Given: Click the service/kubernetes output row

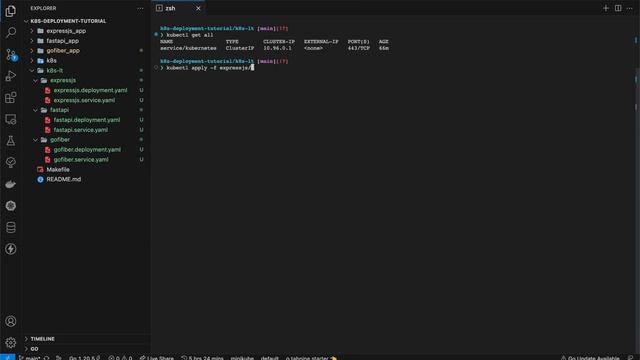Looking at the screenshot, I should pos(274,48).
